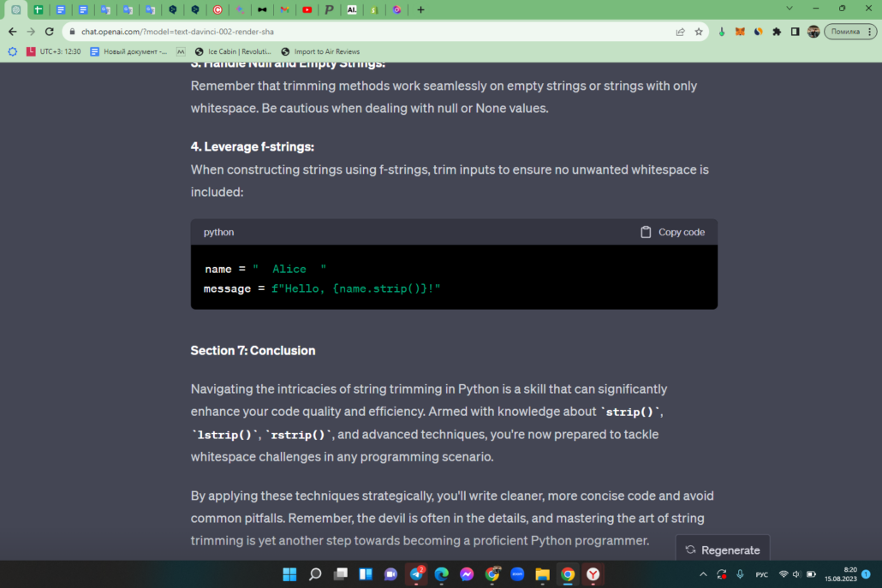Go back to the previous page
The width and height of the screenshot is (882, 588).
12,32
